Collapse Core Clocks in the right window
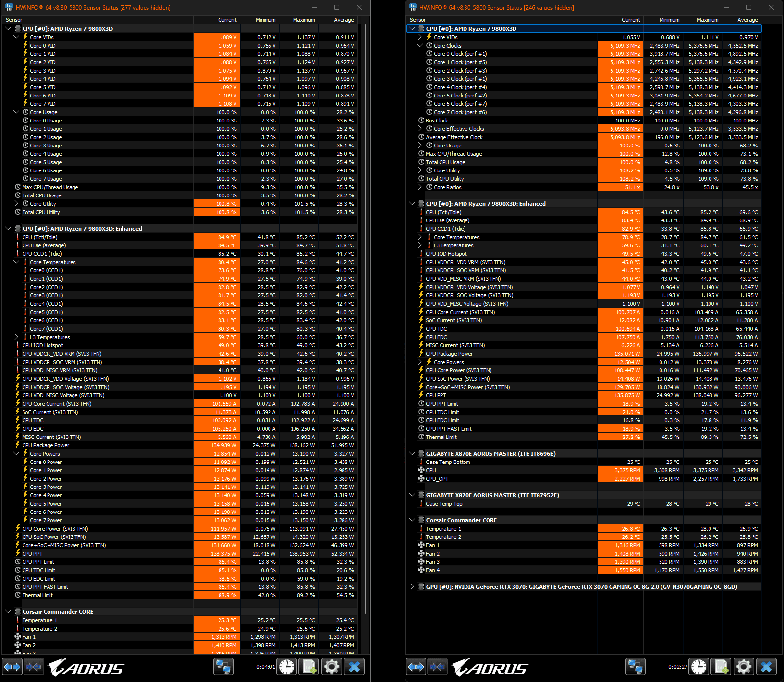 point(420,46)
